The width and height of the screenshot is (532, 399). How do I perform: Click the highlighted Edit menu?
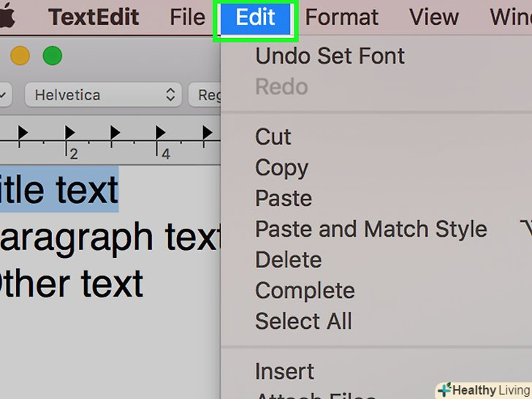pos(255,17)
